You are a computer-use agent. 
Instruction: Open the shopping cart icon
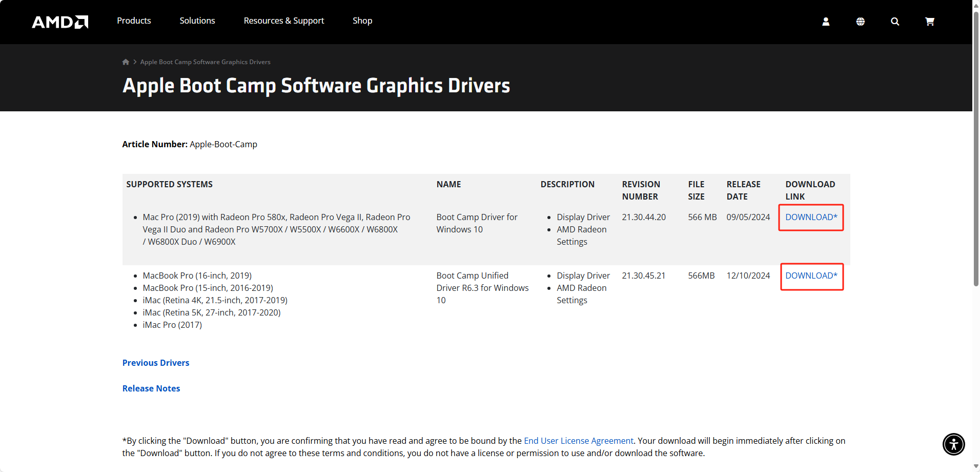click(929, 22)
